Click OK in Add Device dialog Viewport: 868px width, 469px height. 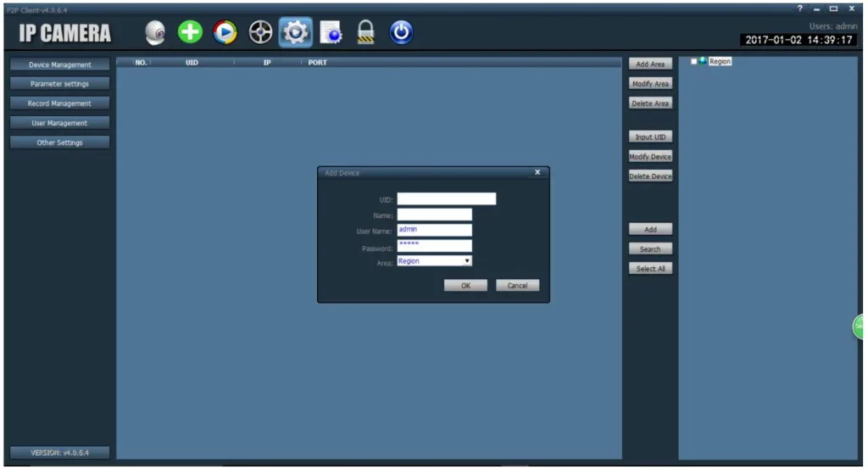(x=465, y=286)
